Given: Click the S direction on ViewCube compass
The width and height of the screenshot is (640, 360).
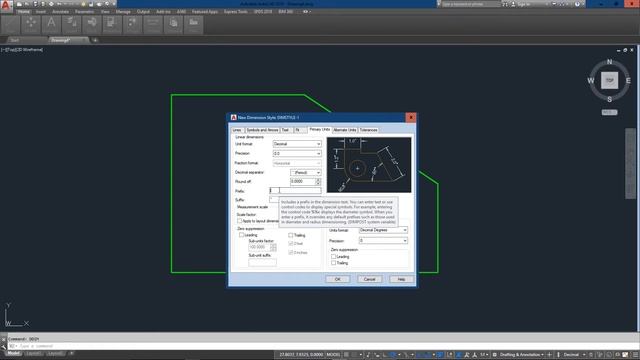Looking at the screenshot, I should [x=609, y=99].
